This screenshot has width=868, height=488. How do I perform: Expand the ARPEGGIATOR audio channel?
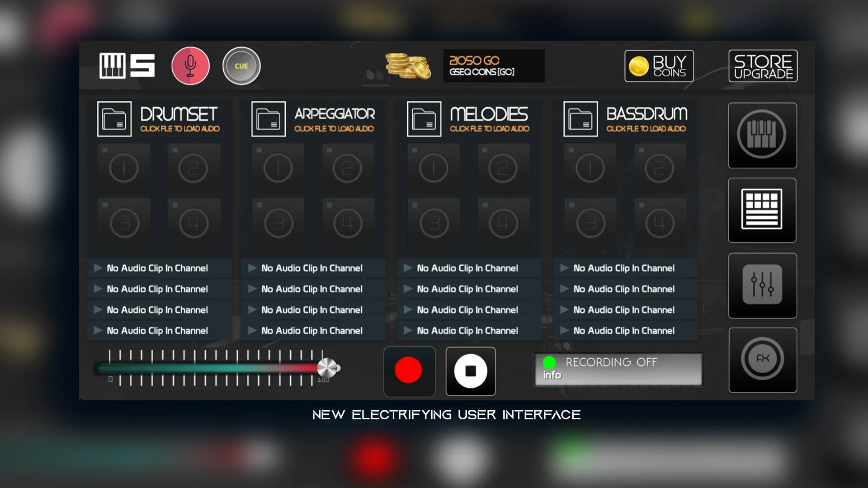tap(268, 118)
